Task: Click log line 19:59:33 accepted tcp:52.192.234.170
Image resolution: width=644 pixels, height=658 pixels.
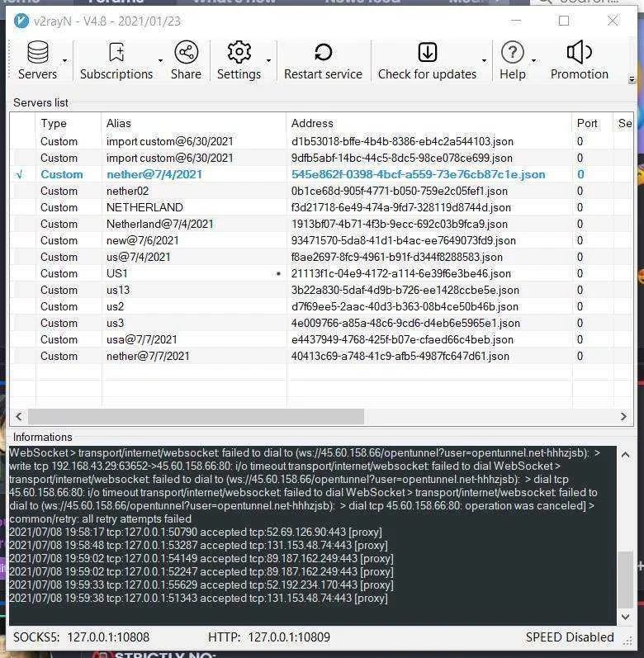Action: coord(201,585)
